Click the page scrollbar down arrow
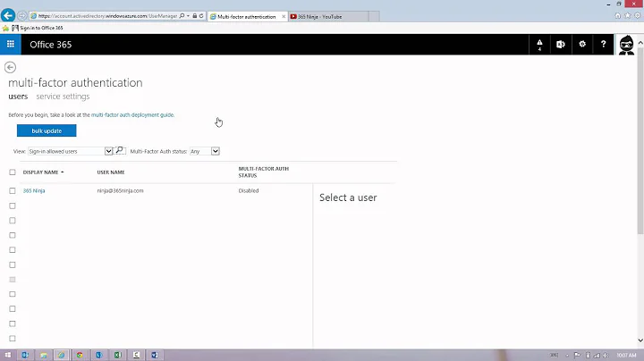This screenshot has width=644, height=361. pyautogui.click(x=640, y=340)
